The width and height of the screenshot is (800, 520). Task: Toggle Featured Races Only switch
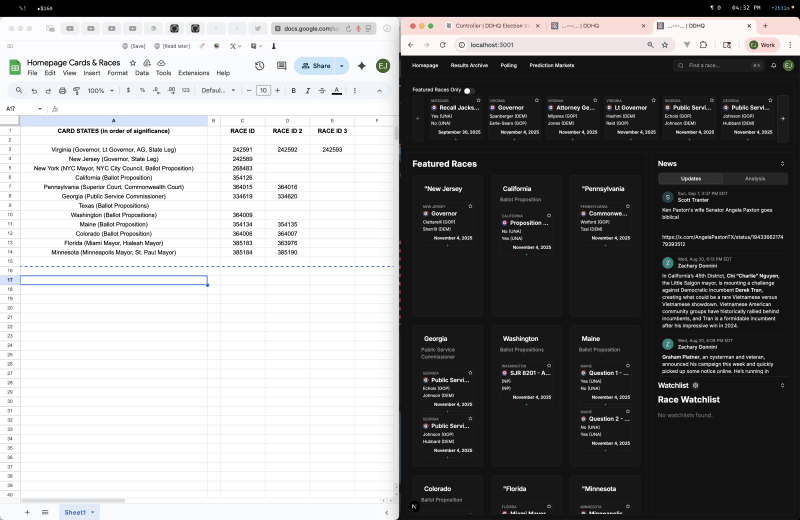click(x=469, y=90)
